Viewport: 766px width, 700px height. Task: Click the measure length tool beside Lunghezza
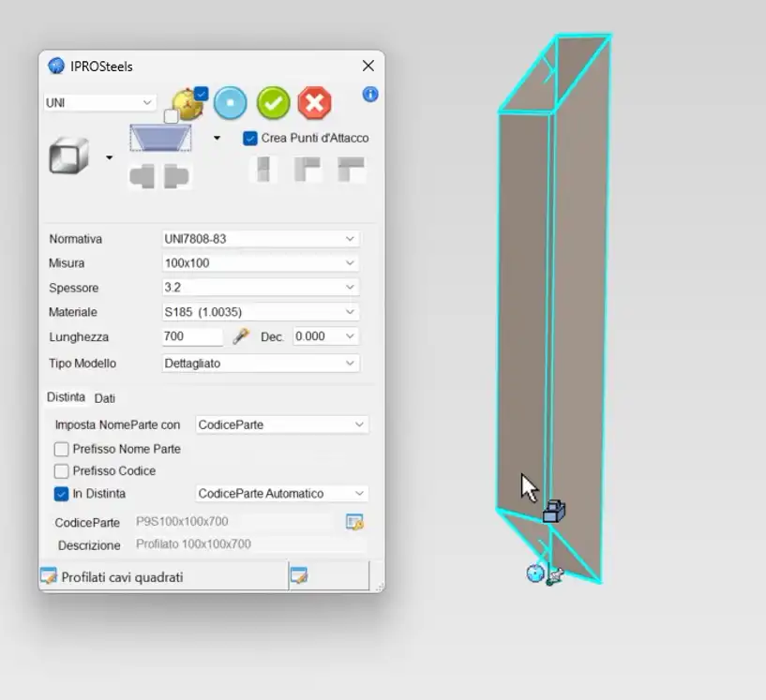tap(241, 336)
